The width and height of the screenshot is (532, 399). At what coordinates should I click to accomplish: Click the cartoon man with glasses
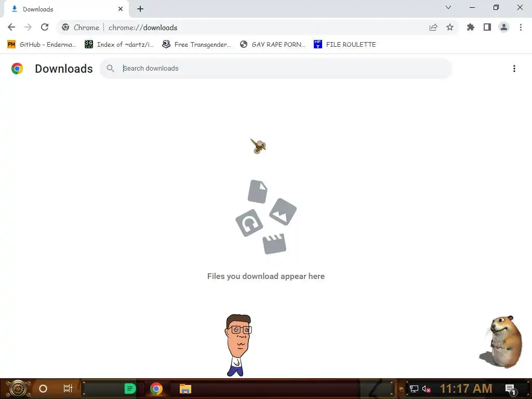[238, 345]
